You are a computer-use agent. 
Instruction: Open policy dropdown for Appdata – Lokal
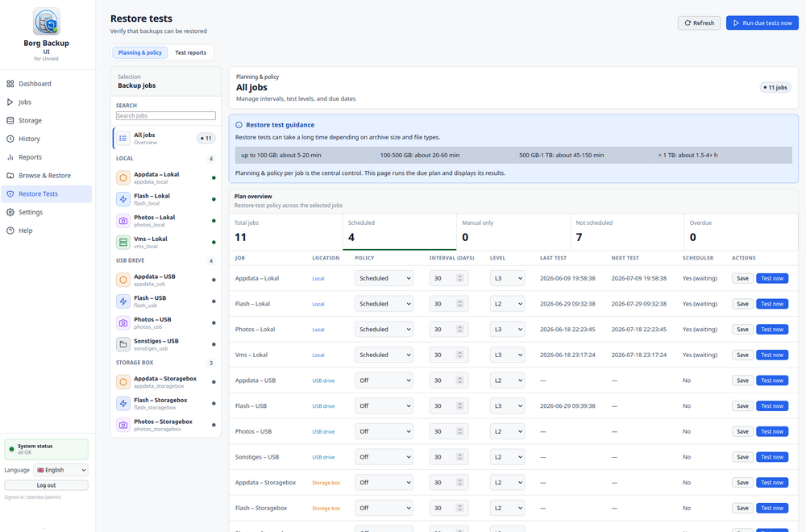coord(384,279)
